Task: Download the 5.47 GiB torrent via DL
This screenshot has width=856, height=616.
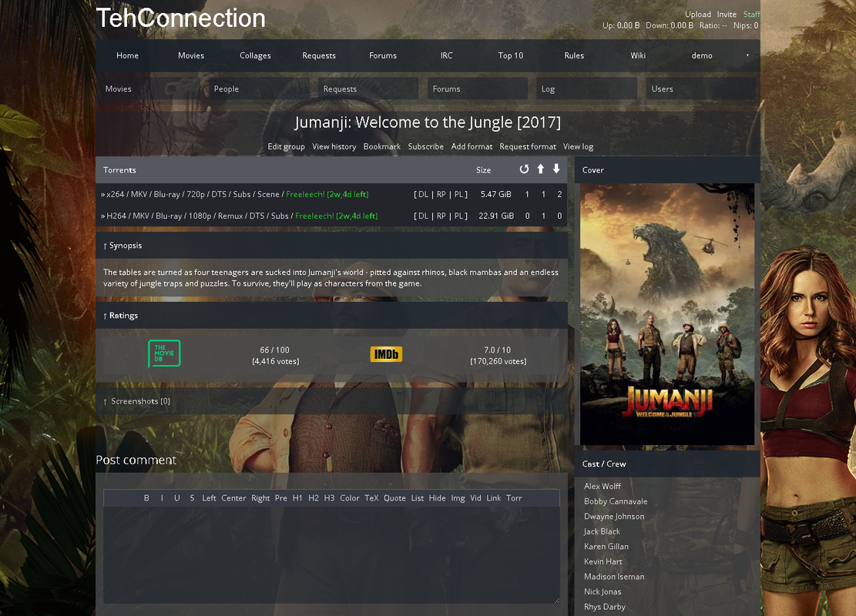Action: [x=423, y=194]
